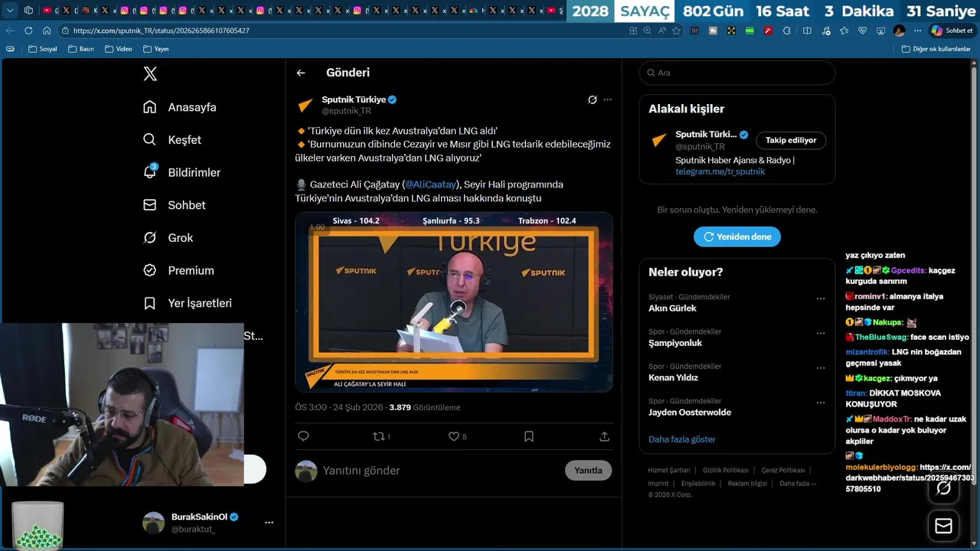Open 'Gizlilik Politikası' footer link

coord(725,471)
